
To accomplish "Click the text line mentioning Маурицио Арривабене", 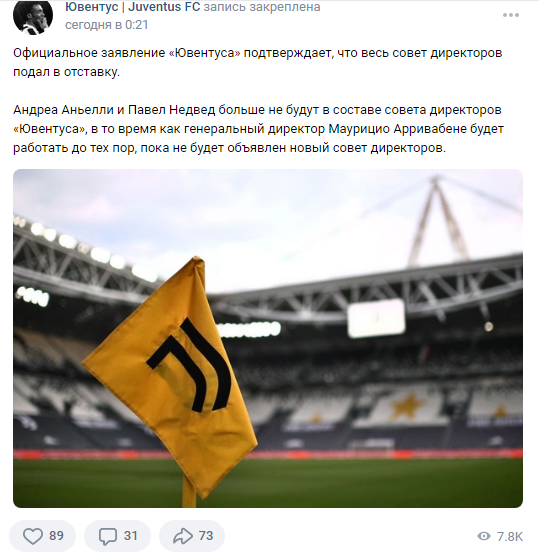I will (x=259, y=129).
